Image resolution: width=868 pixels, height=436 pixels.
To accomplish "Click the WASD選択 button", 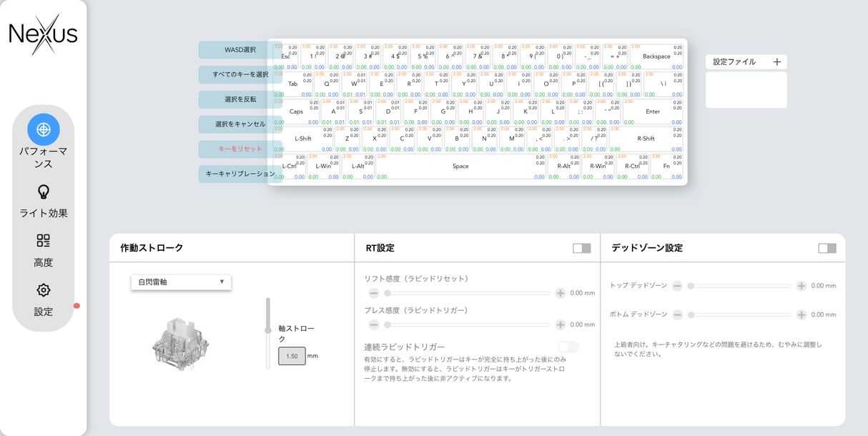I will pos(240,50).
